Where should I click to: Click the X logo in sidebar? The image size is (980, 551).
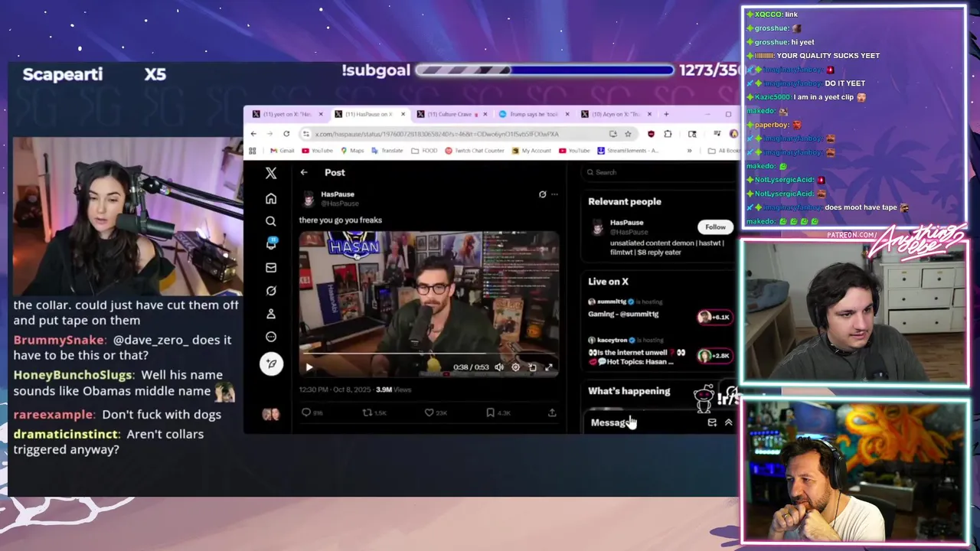pyautogui.click(x=271, y=173)
